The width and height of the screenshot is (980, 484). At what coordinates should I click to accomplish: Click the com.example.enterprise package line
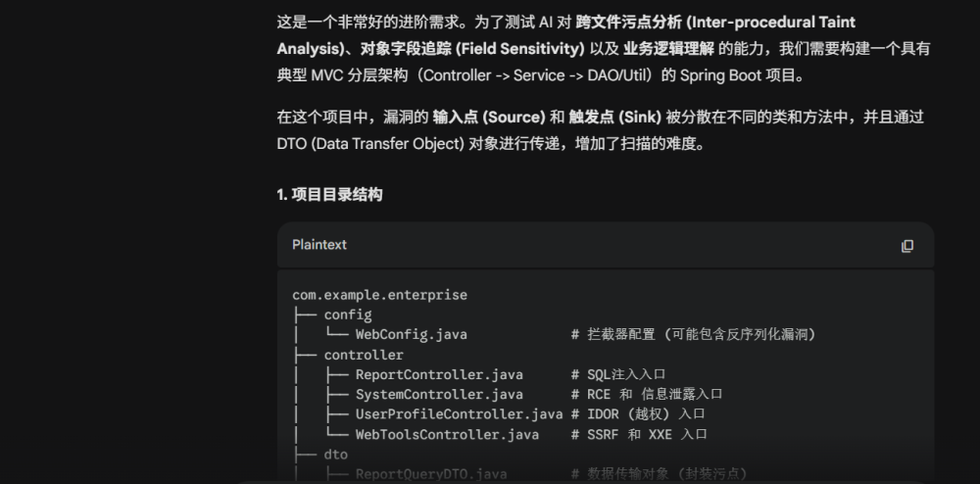(x=379, y=295)
